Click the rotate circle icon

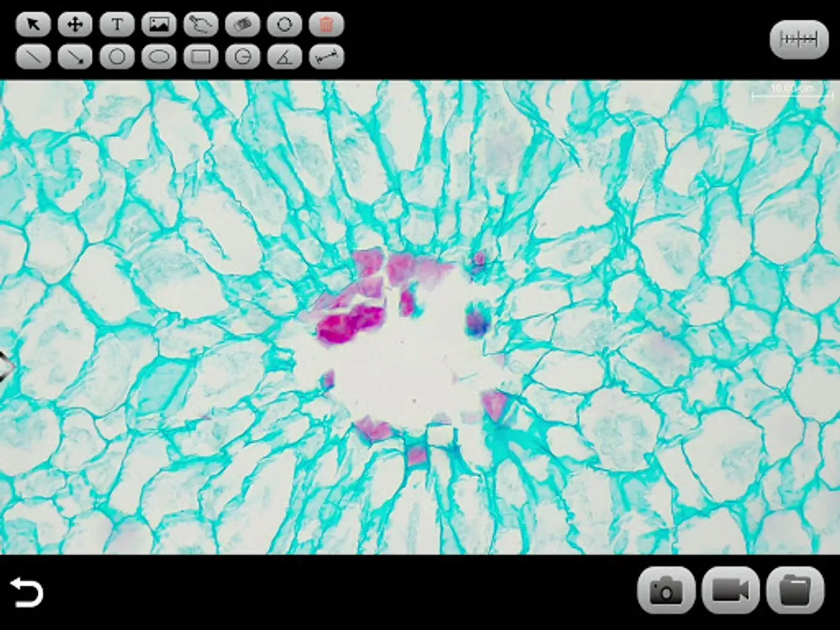pos(285,24)
